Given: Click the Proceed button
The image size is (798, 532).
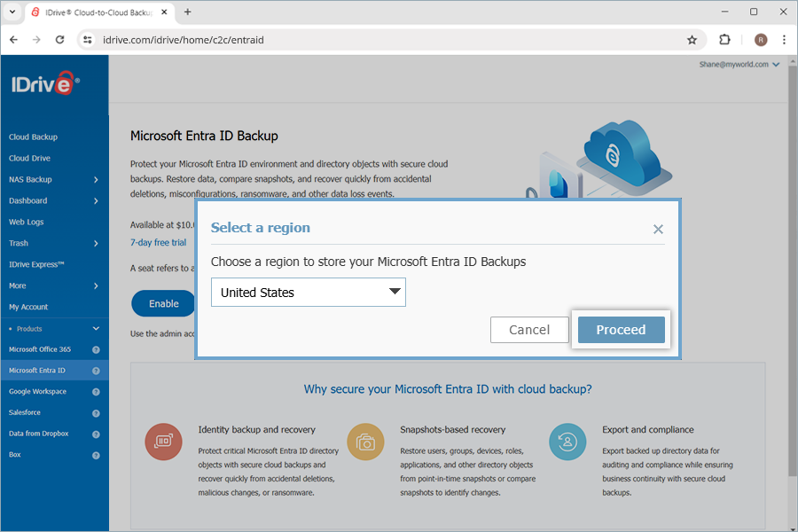Looking at the screenshot, I should tap(621, 330).
